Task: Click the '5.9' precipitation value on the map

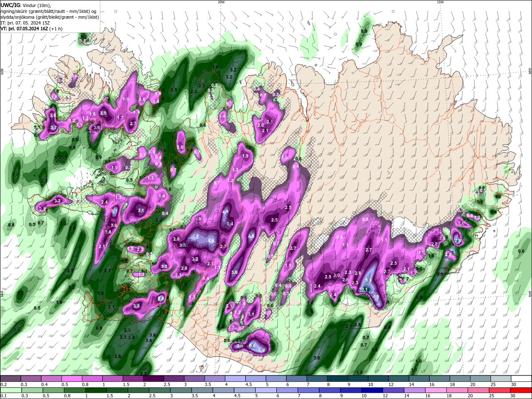Action: pos(368,281)
